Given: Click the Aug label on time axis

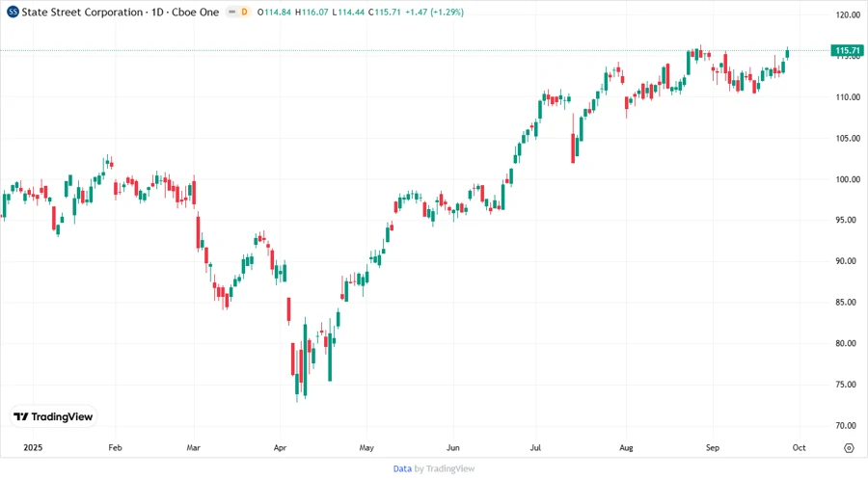Looking at the screenshot, I should (x=626, y=447).
